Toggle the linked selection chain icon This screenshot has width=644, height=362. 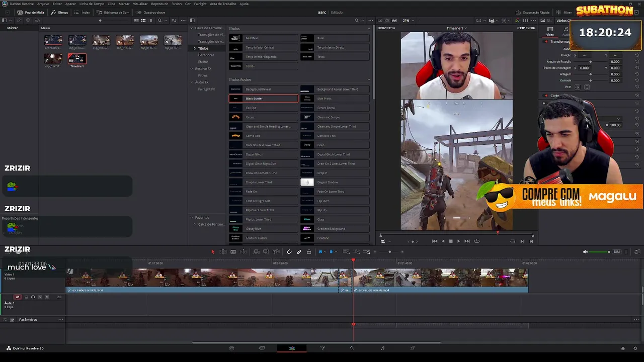coord(299,252)
